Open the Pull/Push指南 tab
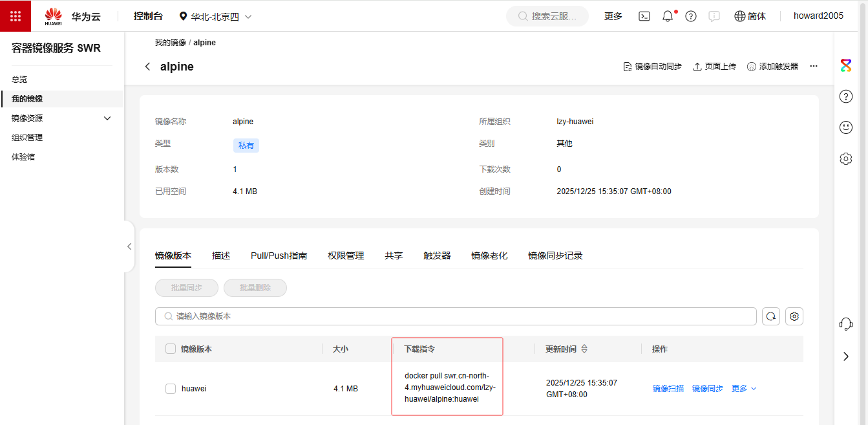The height and width of the screenshot is (425, 868). coord(279,256)
